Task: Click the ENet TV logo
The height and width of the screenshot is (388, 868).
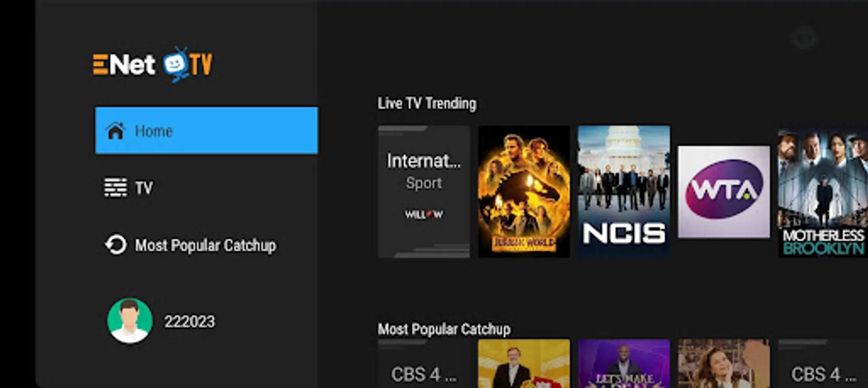Action: pos(152,65)
